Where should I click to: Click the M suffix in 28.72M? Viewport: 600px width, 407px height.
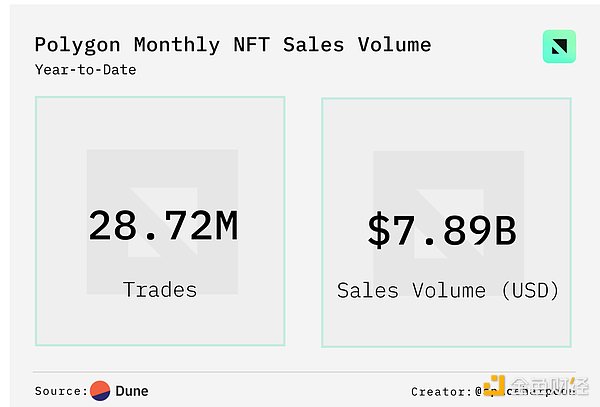(222, 226)
